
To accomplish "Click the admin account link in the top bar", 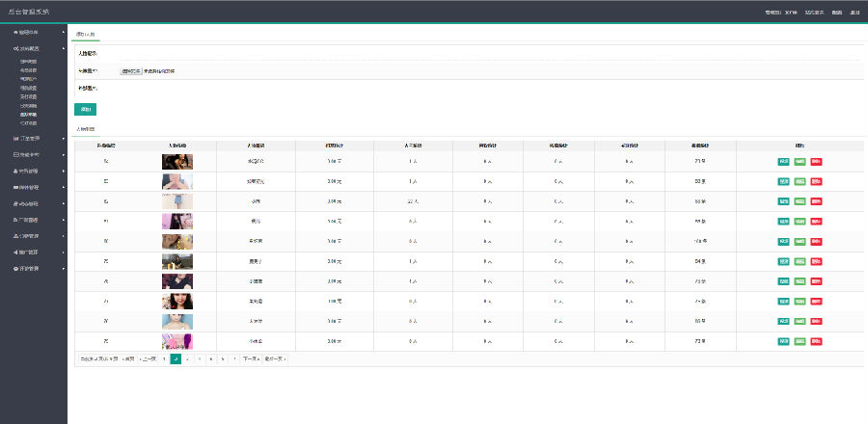I will [x=781, y=13].
